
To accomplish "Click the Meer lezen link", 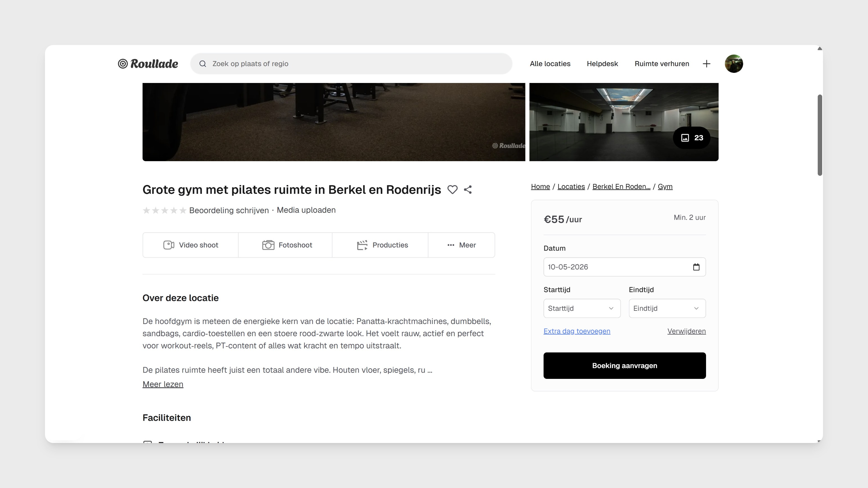I will point(163,384).
